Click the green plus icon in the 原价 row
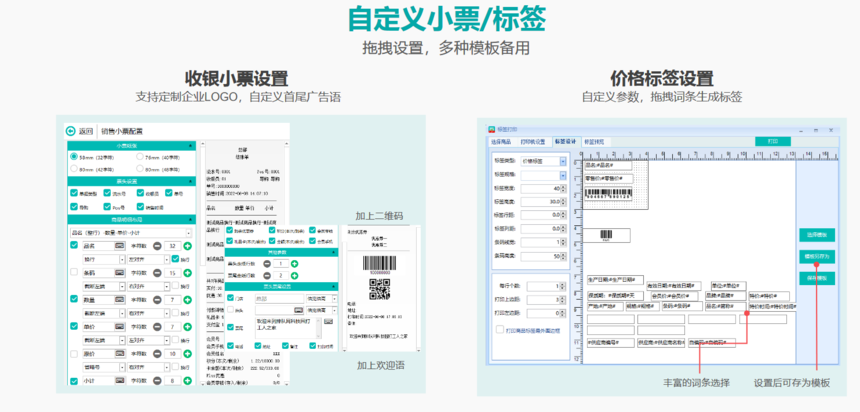 (188, 354)
